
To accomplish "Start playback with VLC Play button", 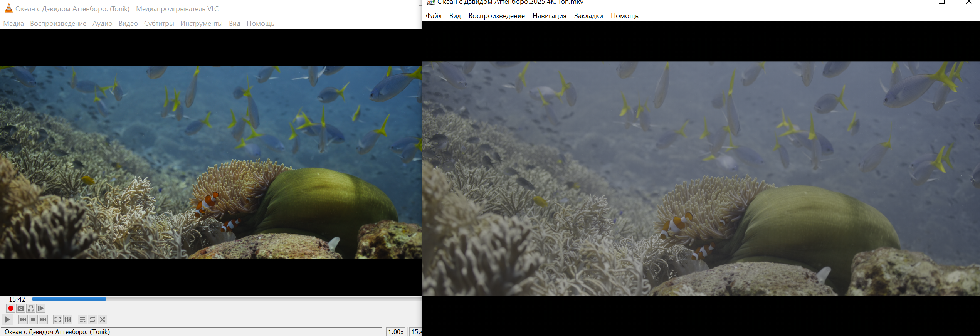I will 7,319.
